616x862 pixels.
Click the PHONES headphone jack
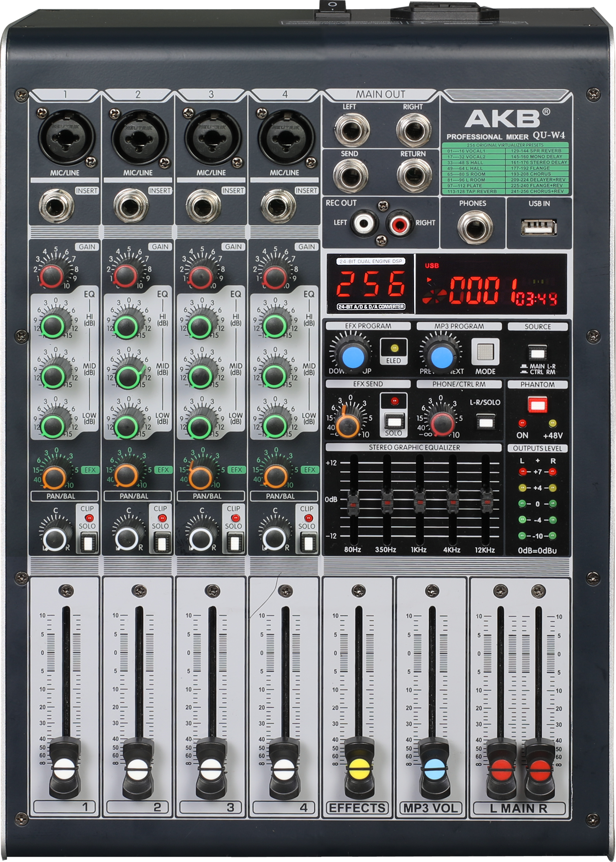coord(475,228)
